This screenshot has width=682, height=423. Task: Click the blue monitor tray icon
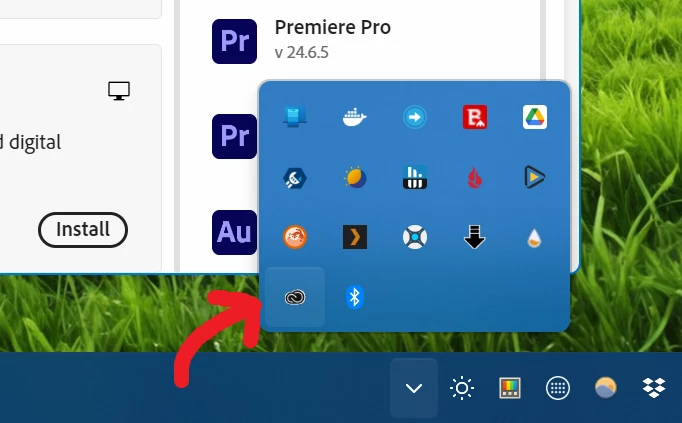click(294, 117)
